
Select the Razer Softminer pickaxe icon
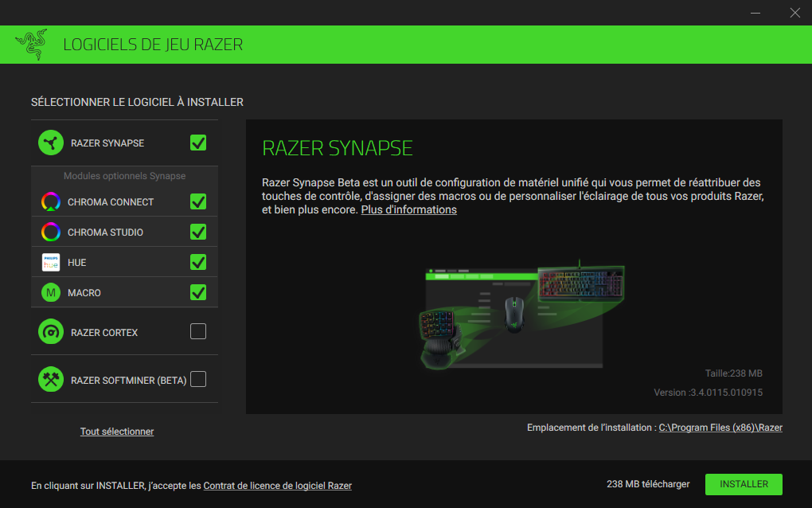(51, 380)
